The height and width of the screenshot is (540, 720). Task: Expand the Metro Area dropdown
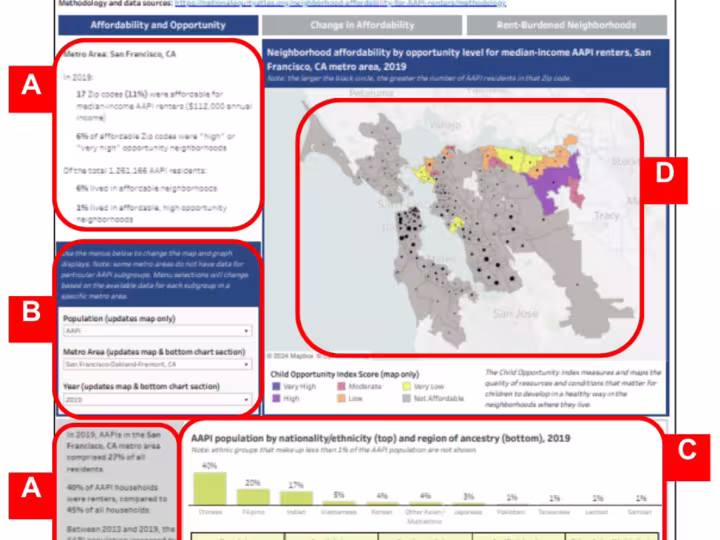(x=158, y=364)
